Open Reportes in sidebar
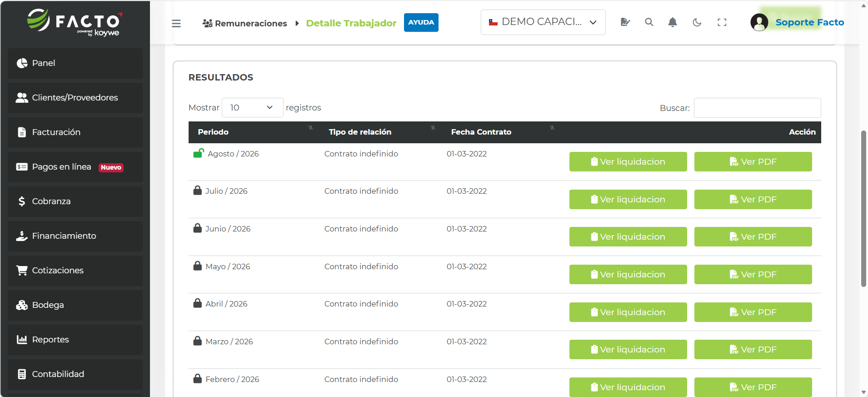 [75, 340]
